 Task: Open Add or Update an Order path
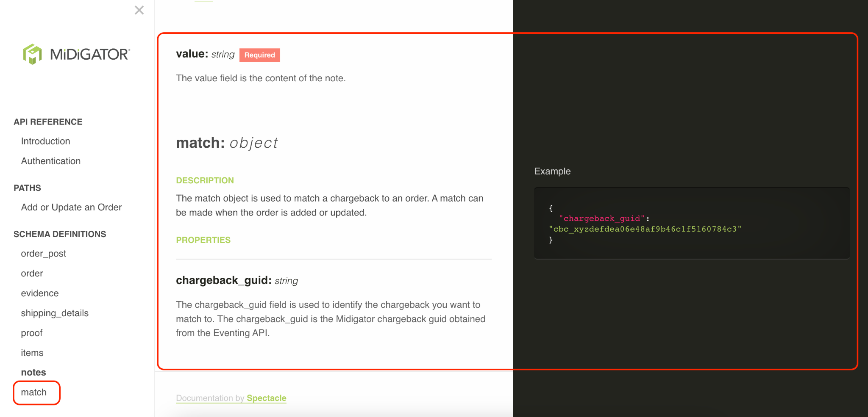[x=71, y=207]
